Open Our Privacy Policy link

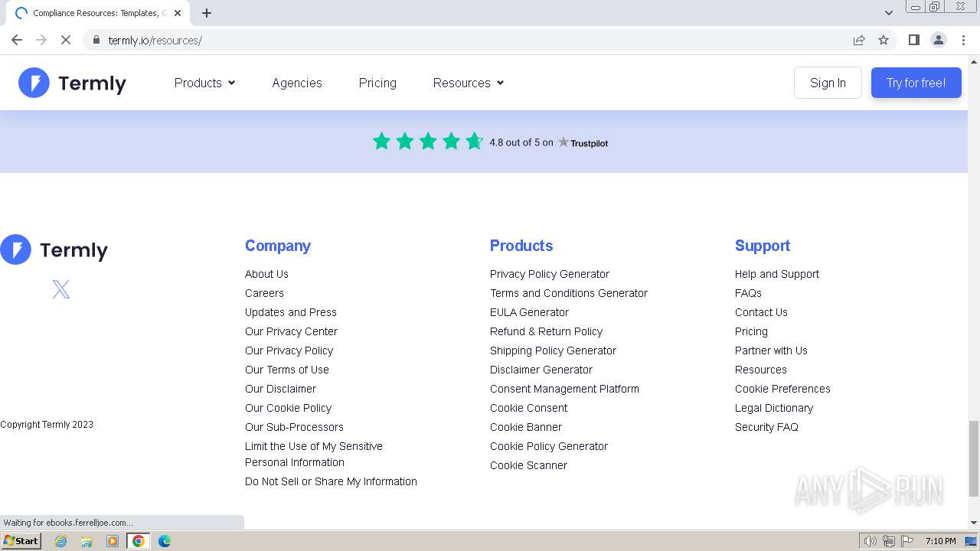pyautogui.click(x=289, y=350)
